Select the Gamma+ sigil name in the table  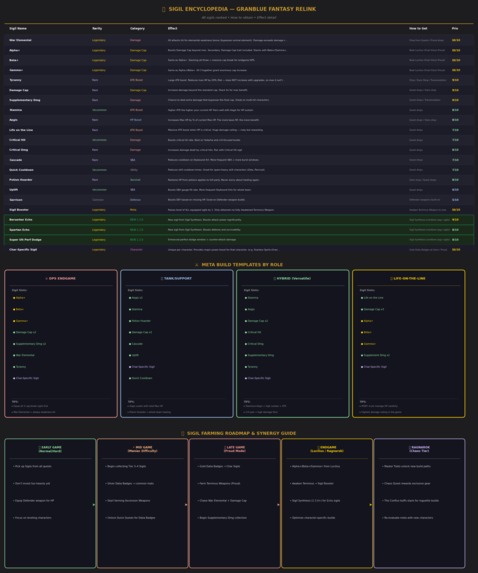click(x=16, y=70)
